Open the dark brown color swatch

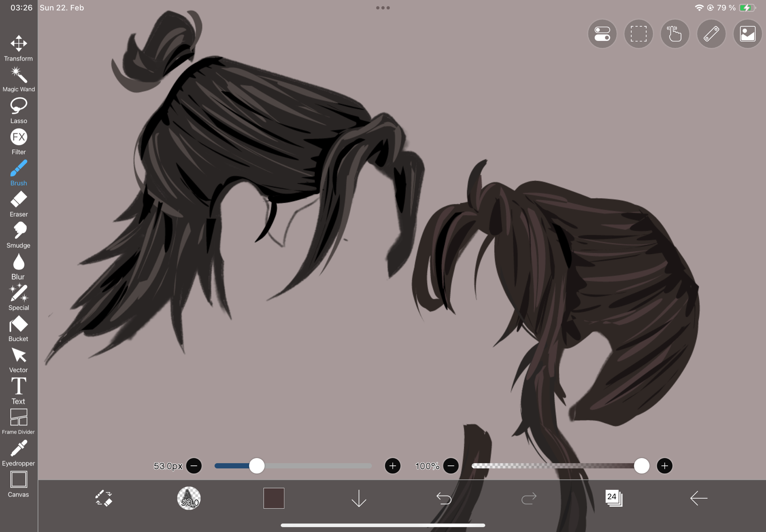[273, 498]
